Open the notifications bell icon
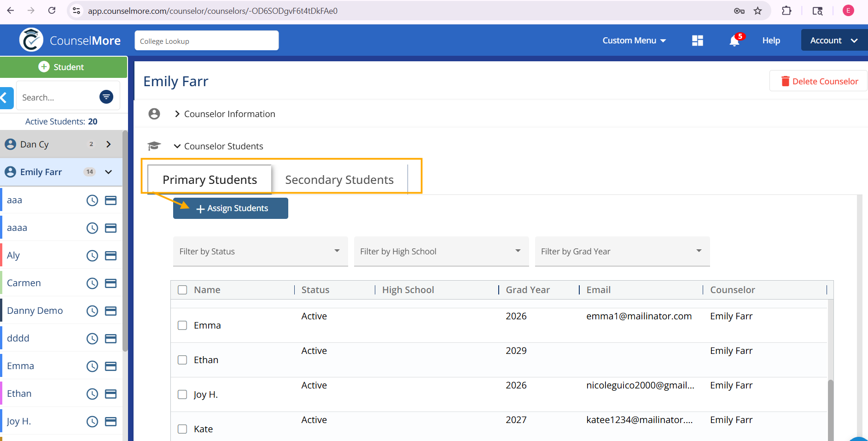The width and height of the screenshot is (868, 441). coord(734,41)
